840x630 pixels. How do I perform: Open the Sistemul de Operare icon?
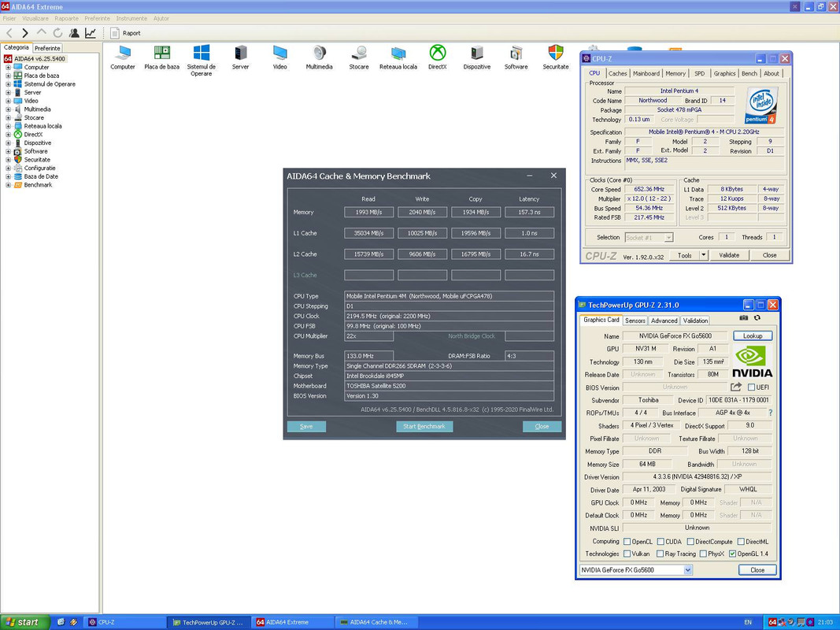[201, 61]
